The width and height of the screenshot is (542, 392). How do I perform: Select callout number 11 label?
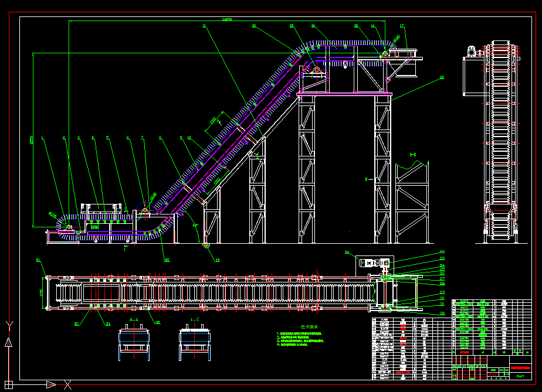[204, 26]
